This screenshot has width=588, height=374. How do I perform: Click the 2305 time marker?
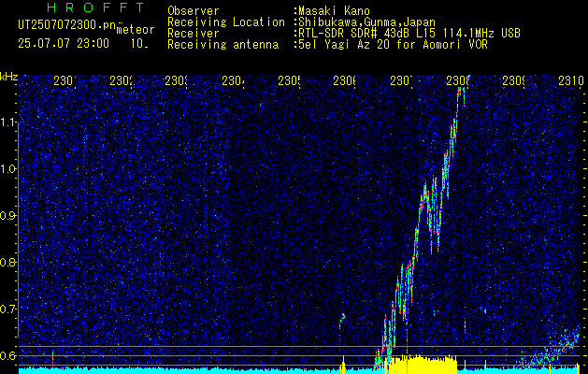click(289, 80)
